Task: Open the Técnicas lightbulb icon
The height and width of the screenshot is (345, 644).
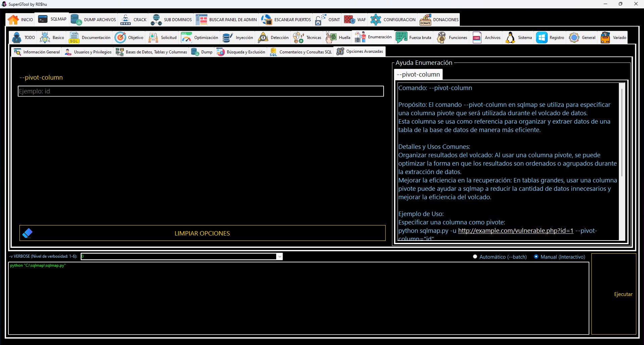Action: coord(298,38)
